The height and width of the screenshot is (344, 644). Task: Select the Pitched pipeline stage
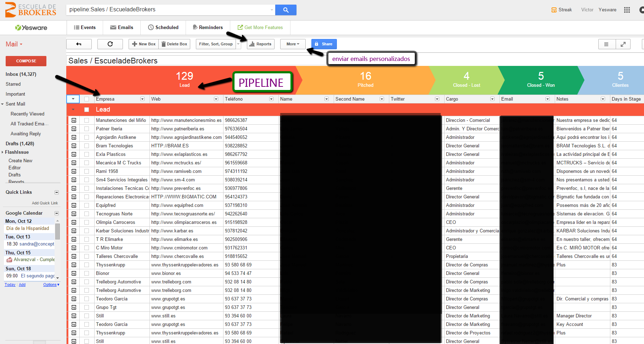point(366,80)
